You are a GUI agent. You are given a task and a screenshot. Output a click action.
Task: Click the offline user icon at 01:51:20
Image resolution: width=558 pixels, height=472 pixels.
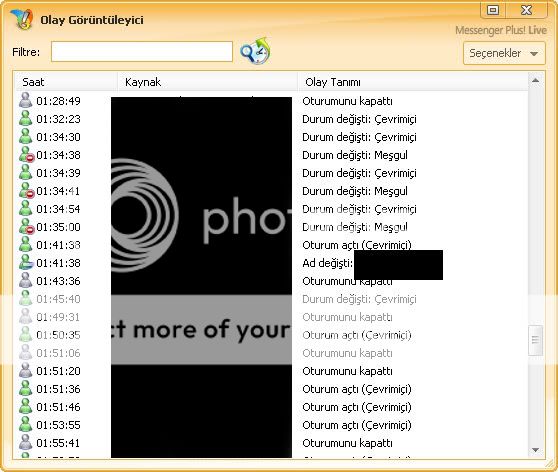pyautogui.click(x=25, y=371)
